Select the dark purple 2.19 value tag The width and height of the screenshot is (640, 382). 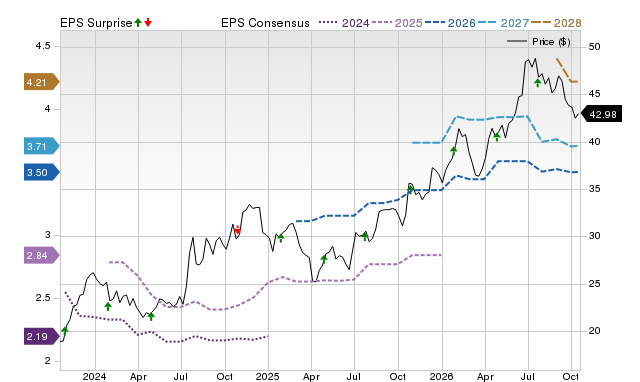click(x=42, y=336)
